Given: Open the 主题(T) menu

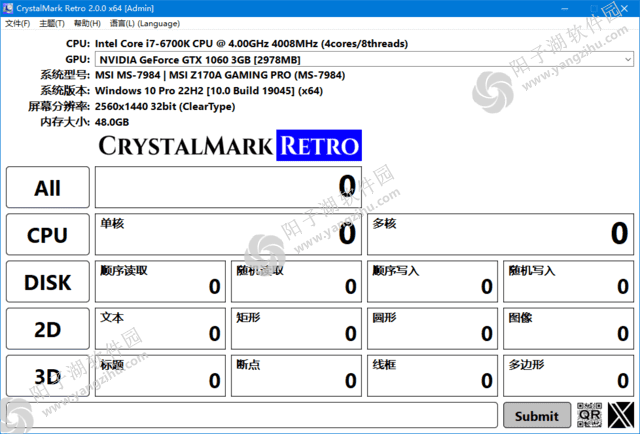Looking at the screenshot, I should coord(52,24).
